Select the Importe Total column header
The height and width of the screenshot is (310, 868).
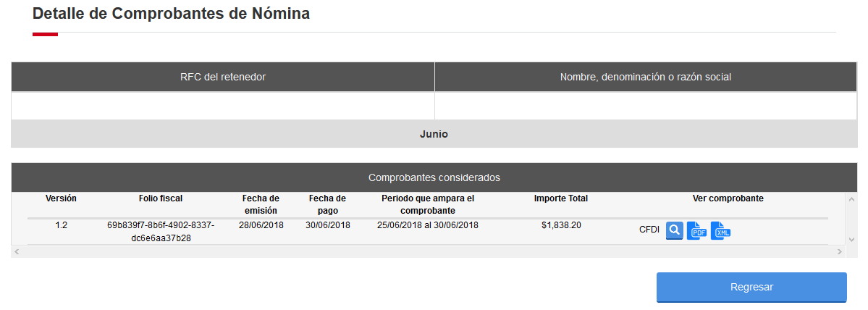click(561, 198)
